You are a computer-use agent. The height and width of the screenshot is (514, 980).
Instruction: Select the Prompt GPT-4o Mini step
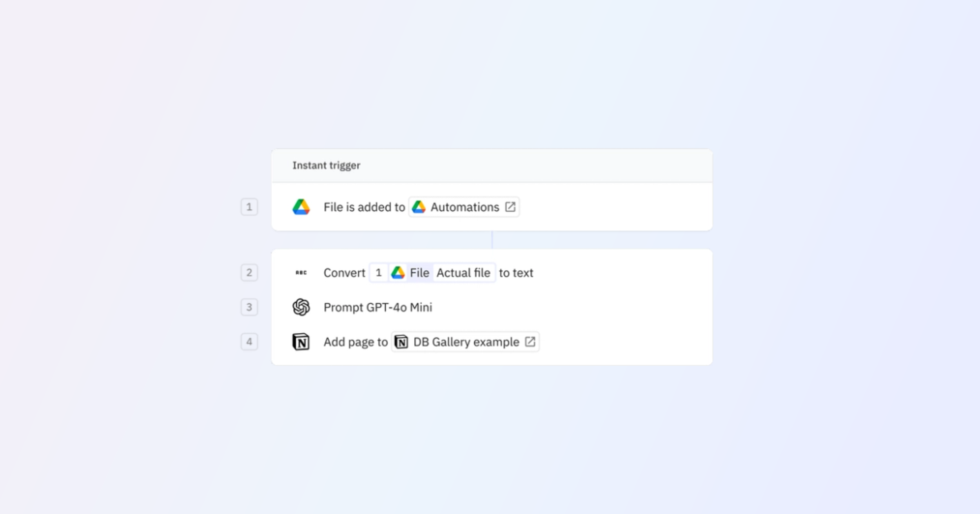(x=378, y=307)
